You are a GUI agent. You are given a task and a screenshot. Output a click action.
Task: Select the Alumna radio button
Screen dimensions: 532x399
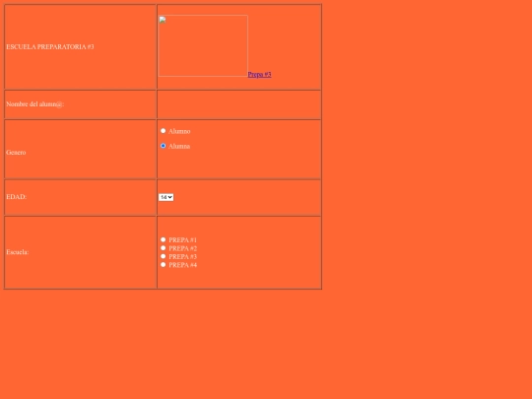pyautogui.click(x=164, y=146)
